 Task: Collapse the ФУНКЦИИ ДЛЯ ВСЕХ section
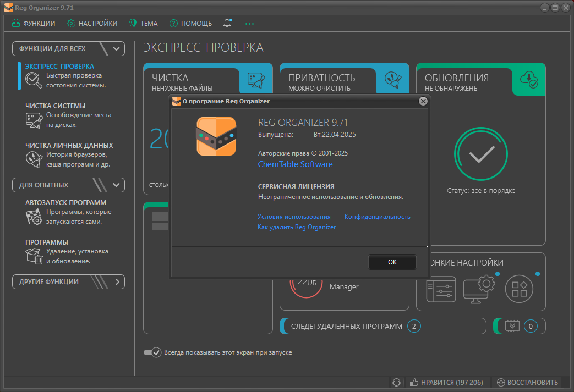pos(68,48)
